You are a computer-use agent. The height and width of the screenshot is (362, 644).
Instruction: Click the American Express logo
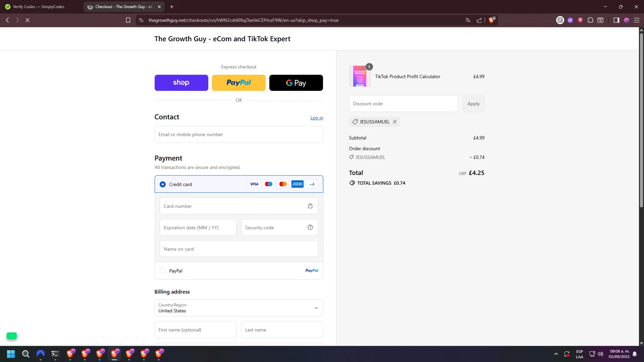point(298,184)
